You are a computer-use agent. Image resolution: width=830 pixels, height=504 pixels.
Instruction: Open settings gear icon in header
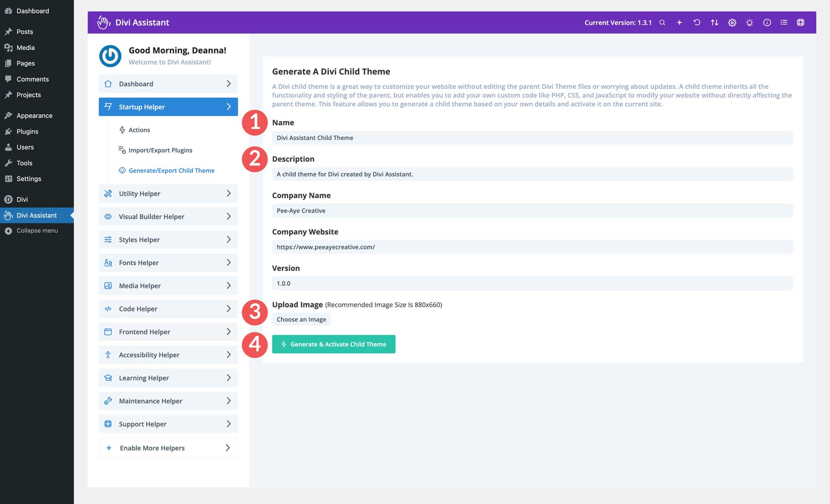tap(732, 23)
